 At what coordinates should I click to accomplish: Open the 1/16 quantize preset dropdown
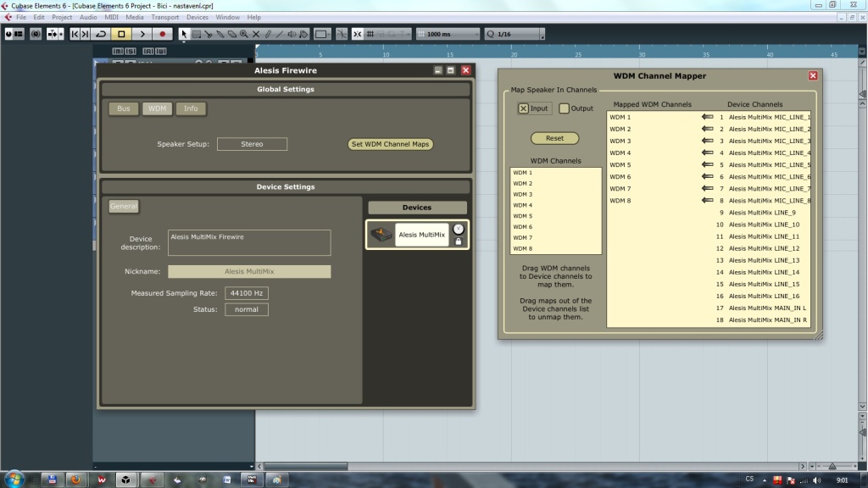coord(514,34)
